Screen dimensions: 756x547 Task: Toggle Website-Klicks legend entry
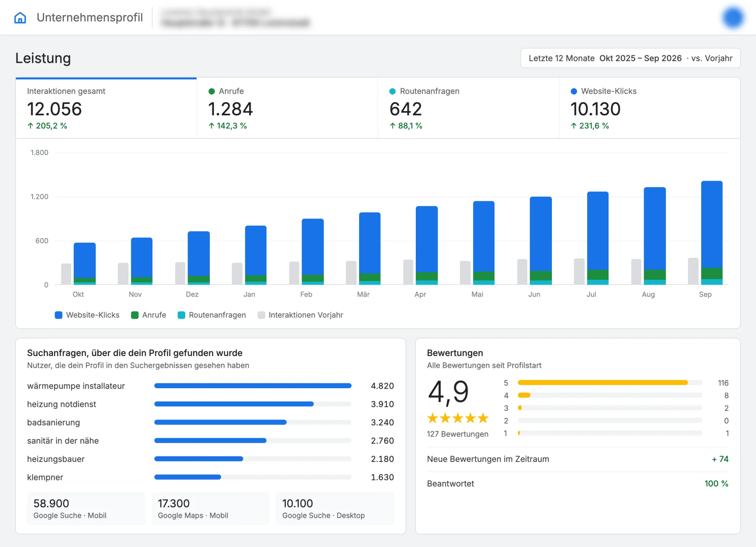[87, 315]
